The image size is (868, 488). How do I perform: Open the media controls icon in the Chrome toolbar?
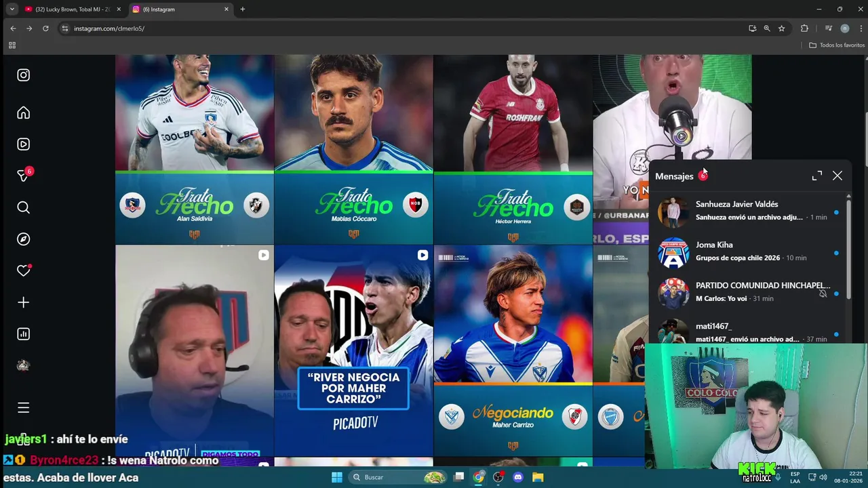click(828, 28)
